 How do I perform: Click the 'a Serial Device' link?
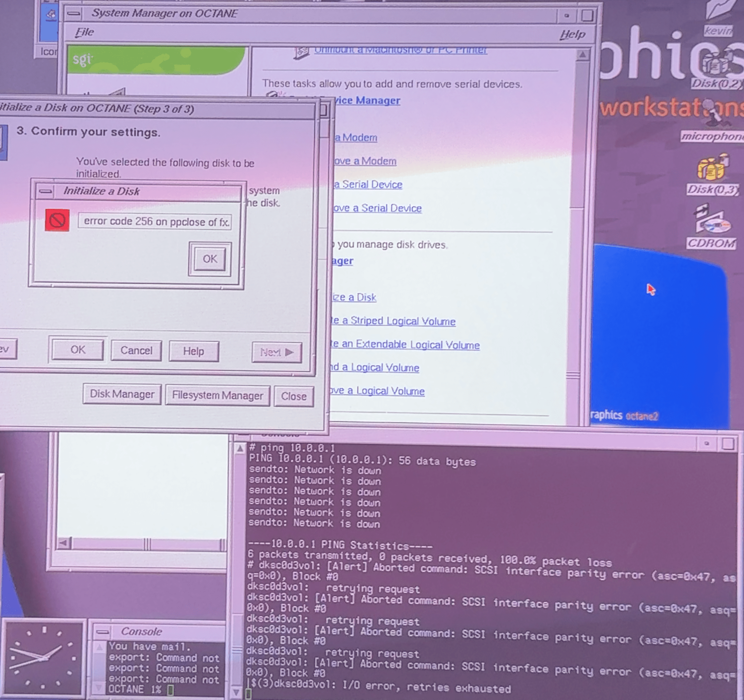pyautogui.click(x=368, y=184)
